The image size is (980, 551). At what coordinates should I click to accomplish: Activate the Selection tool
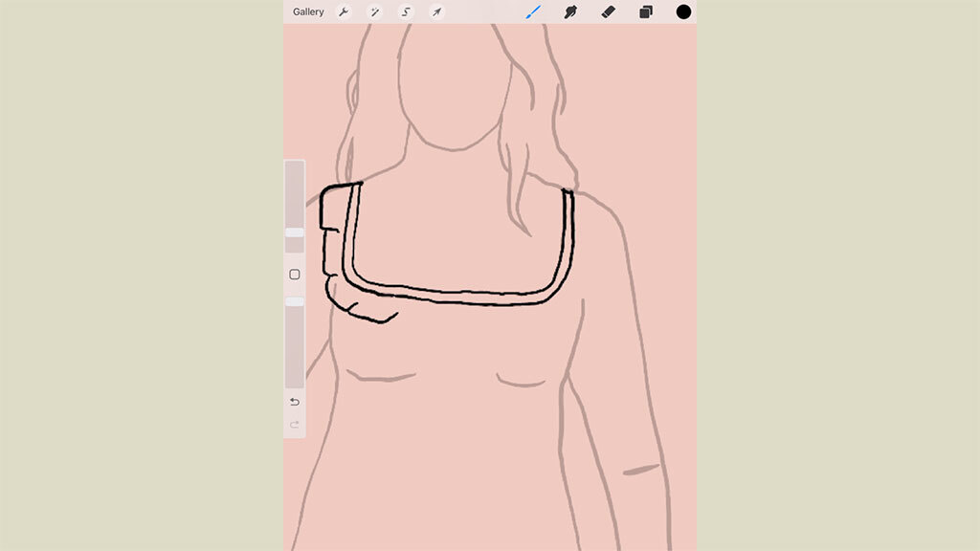pos(406,11)
